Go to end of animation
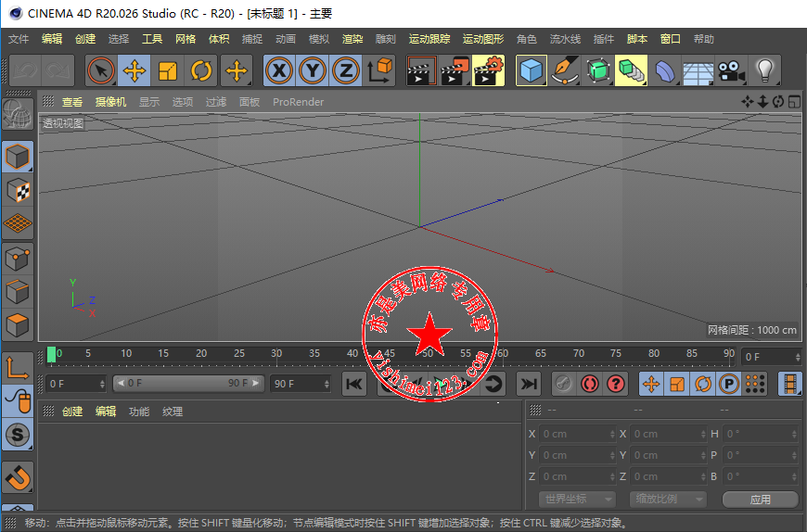The height and width of the screenshot is (532, 807). [529, 384]
